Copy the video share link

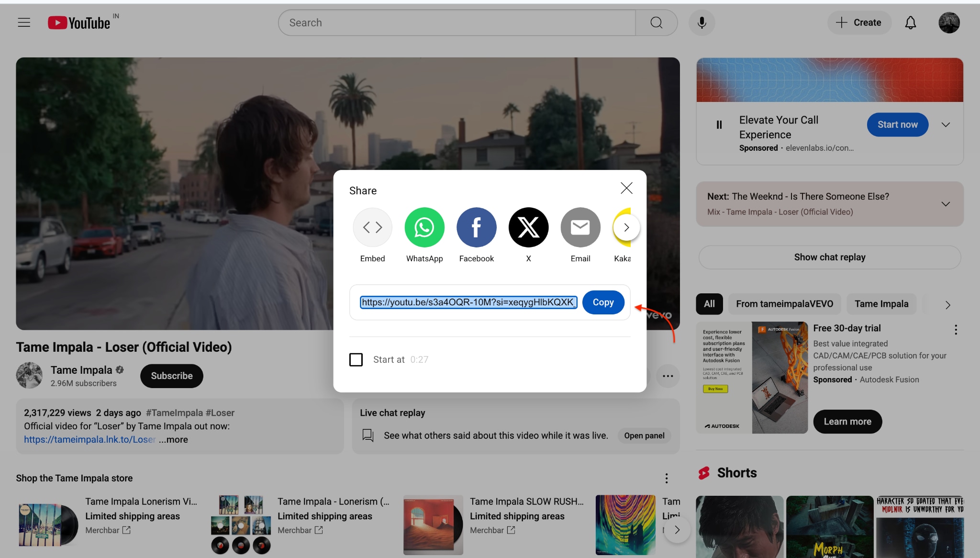point(603,302)
